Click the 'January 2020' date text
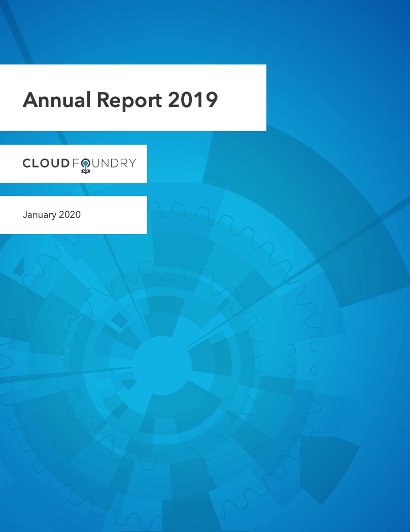The image size is (410, 532). (52, 215)
